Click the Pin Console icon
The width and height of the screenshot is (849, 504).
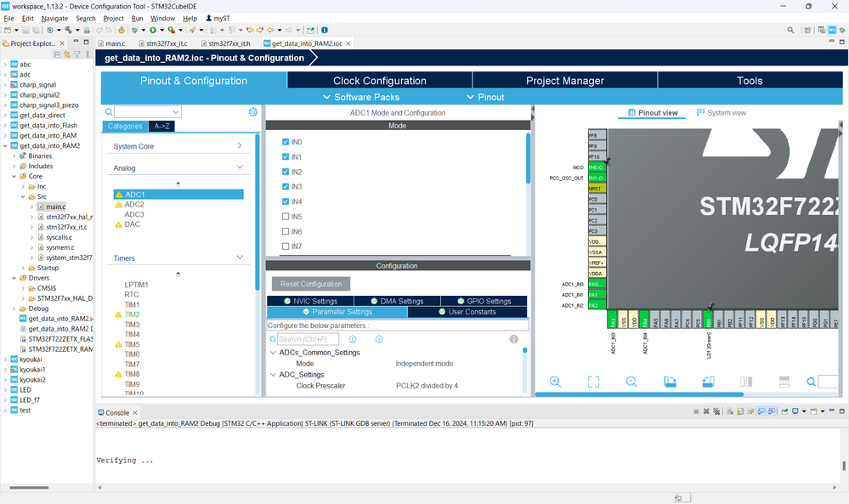click(x=784, y=411)
